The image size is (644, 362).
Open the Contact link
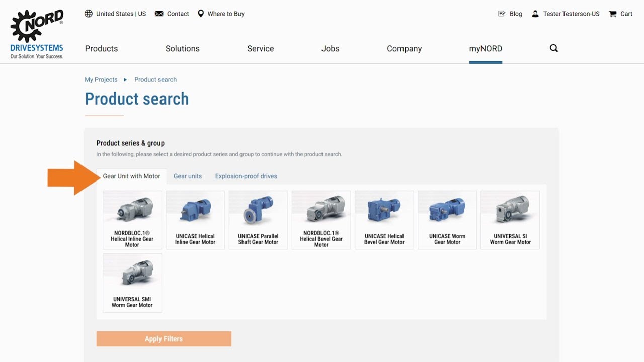178,14
